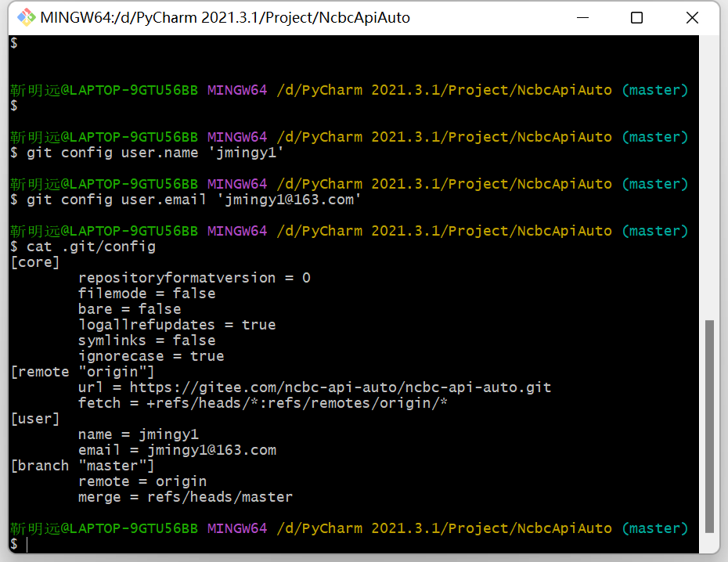Click the 'cat .git/config' command line
The width and height of the screenshot is (728, 562).
83,247
